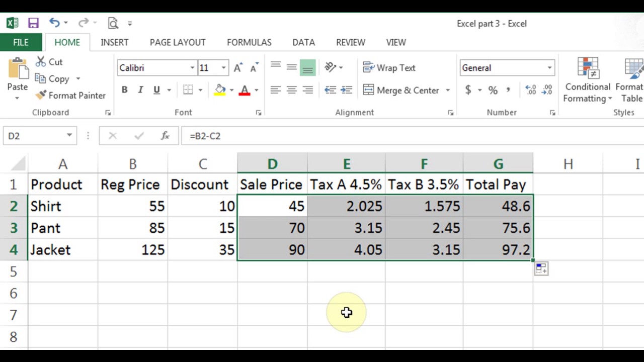The image size is (644, 362).
Task: Open the VIEW tab
Action: click(x=396, y=42)
